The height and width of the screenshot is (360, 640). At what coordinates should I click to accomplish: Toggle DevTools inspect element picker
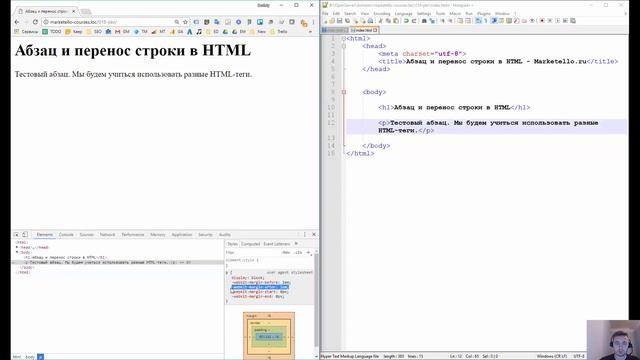coord(16,235)
